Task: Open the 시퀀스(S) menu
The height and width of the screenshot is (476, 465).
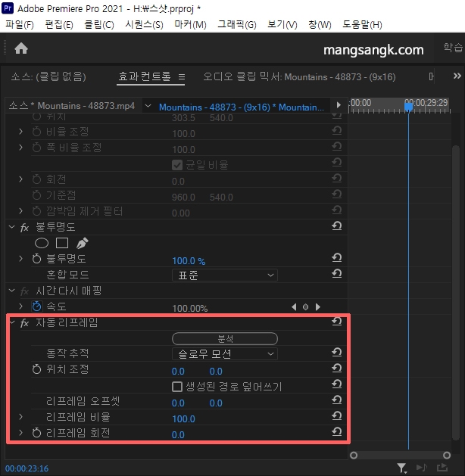Action: (x=144, y=24)
